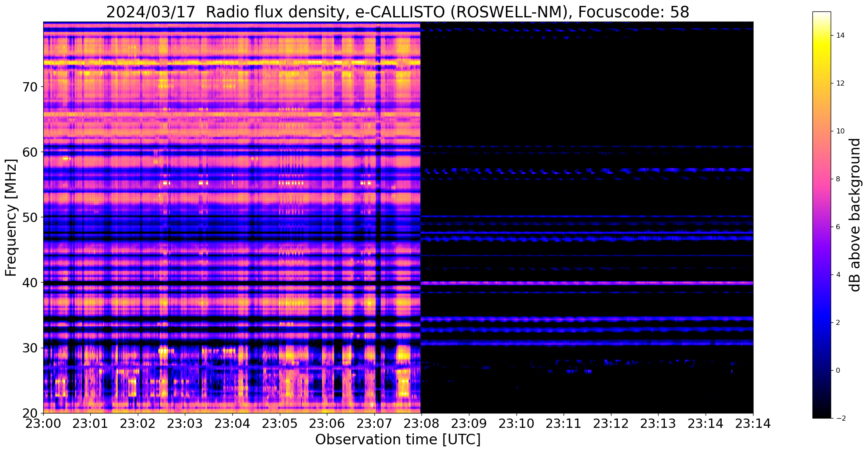Click the 23:00 time tick label

(43, 424)
